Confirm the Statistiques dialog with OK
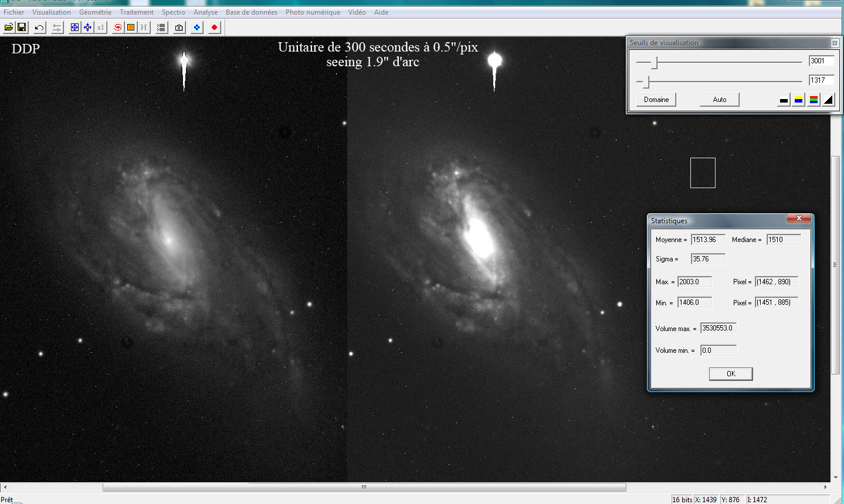The height and width of the screenshot is (504, 844). coord(731,374)
